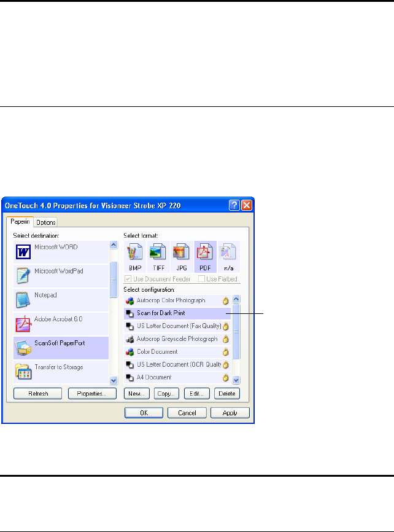This screenshot has width=394, height=532.
Task: Select 'Autocrop Greyscale Photograph' text
Action: click(x=177, y=339)
